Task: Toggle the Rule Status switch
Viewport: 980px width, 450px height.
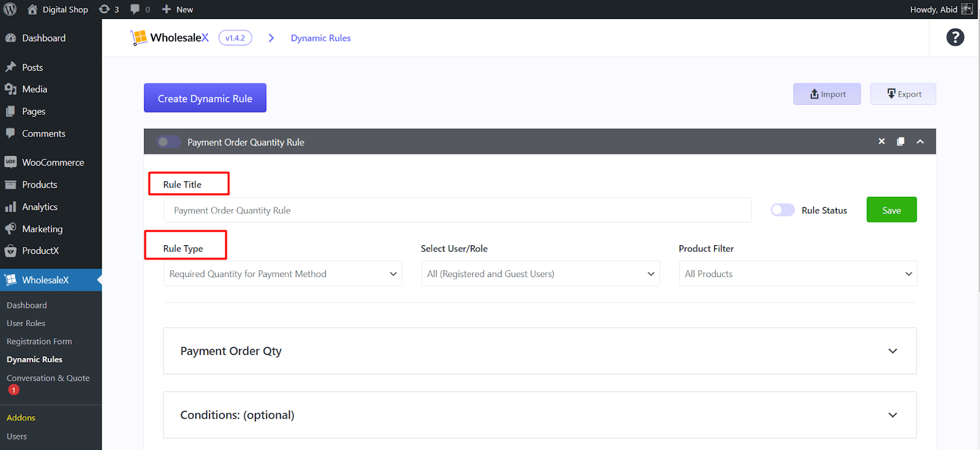Action: point(782,210)
